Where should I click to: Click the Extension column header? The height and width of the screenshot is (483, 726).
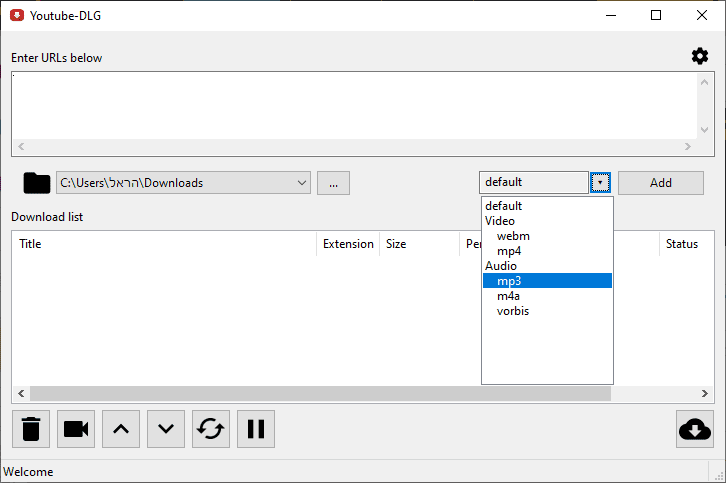(348, 244)
